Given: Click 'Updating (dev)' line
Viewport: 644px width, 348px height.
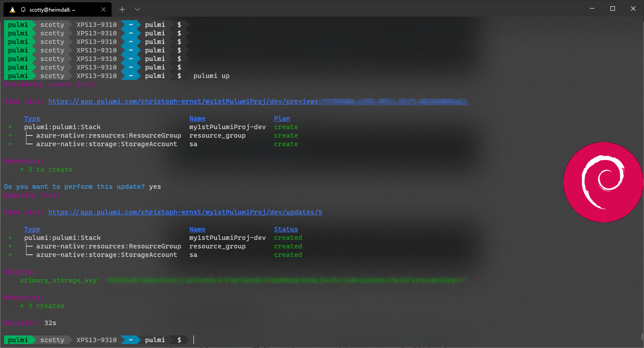Looking at the screenshot, I should (x=32, y=195).
